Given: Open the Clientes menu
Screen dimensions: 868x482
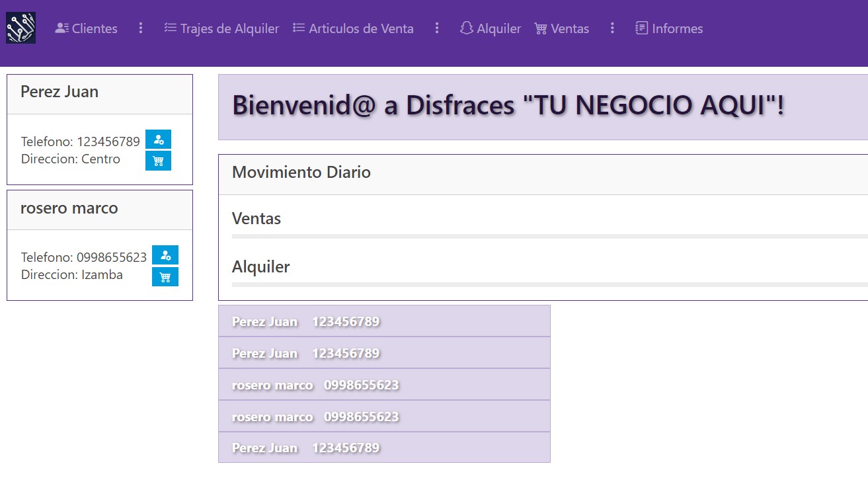Looking at the screenshot, I should 87,28.
